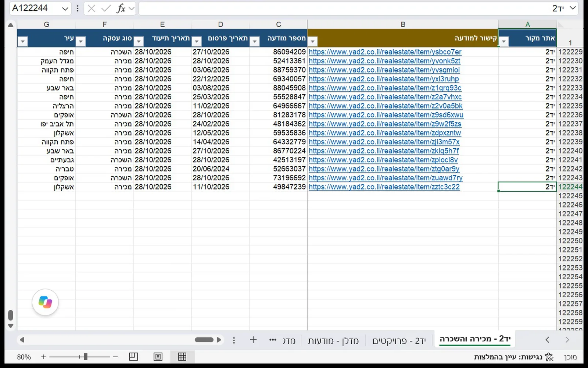Switch to מדלן - מודעות sheet tab
The height and width of the screenshot is (368, 588).
click(333, 341)
